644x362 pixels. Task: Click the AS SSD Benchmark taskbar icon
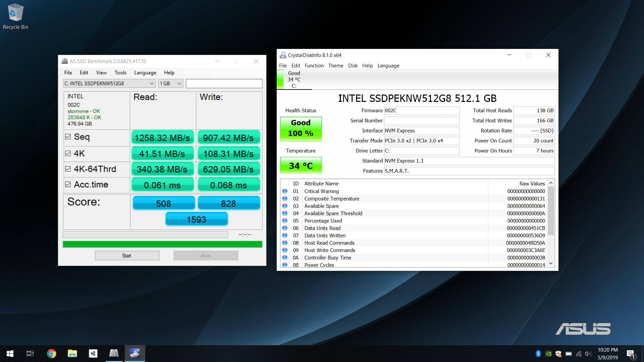point(114,354)
